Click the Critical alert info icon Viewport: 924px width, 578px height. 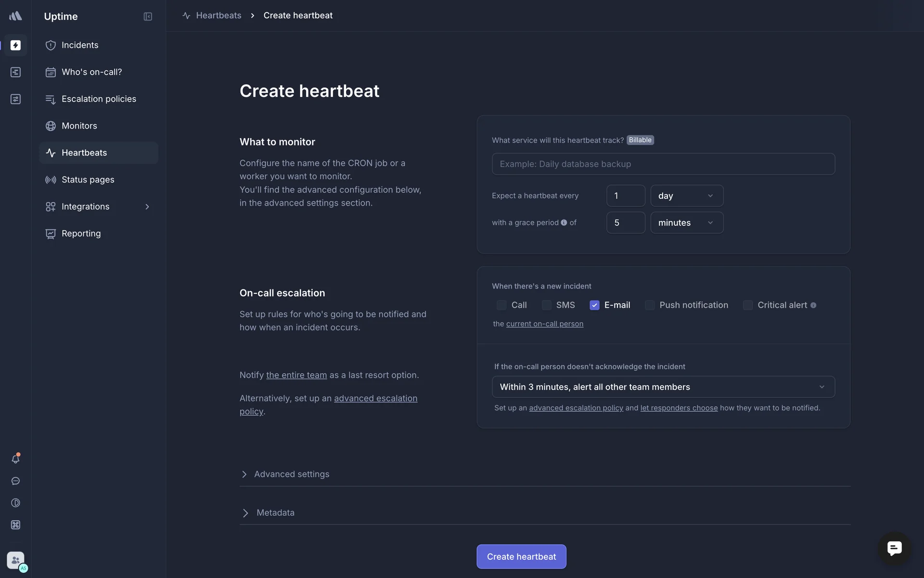click(813, 305)
